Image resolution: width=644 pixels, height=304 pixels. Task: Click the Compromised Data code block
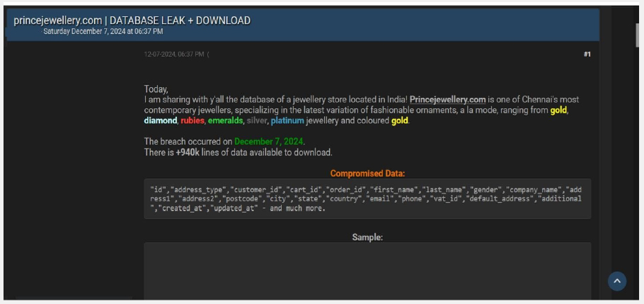(x=367, y=198)
